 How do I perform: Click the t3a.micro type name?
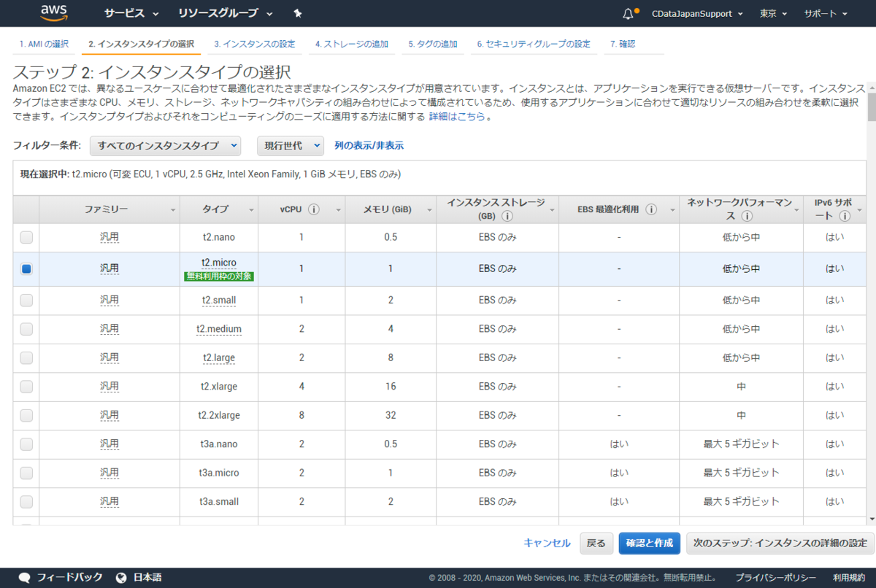(219, 473)
